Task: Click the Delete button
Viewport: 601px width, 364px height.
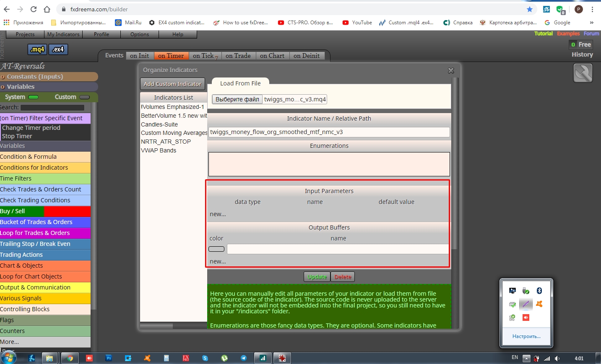Action: [x=343, y=277]
